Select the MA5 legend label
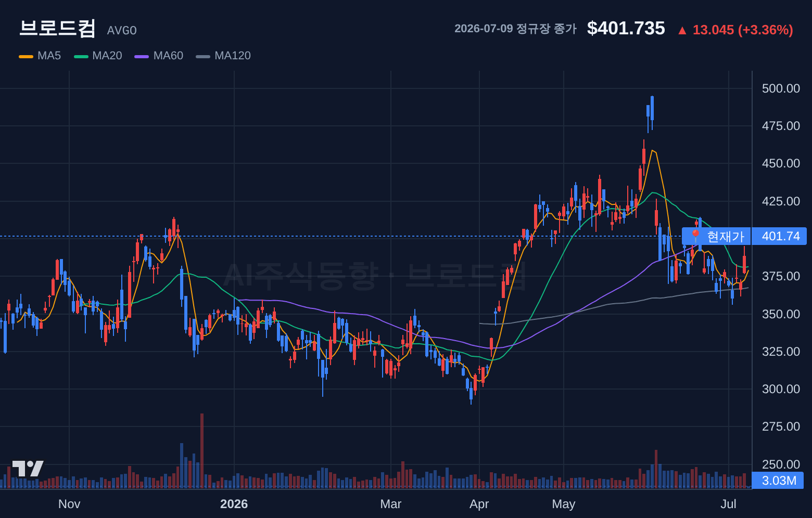This screenshot has height=518, width=812. point(49,56)
